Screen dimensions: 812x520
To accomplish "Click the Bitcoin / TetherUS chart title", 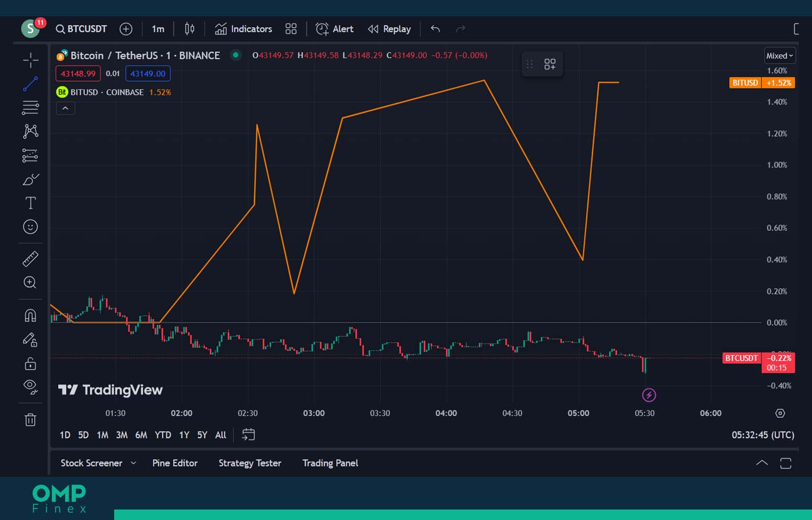I will click(145, 56).
